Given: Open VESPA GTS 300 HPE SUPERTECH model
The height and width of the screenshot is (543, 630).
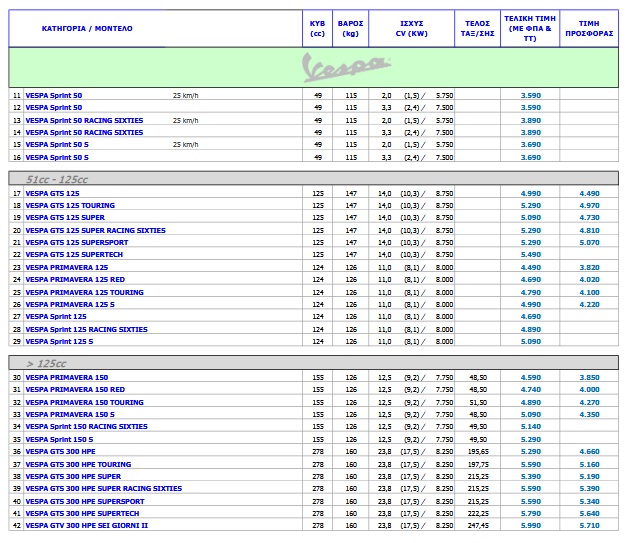Looking at the screenshot, I should pyautogui.click(x=82, y=514).
